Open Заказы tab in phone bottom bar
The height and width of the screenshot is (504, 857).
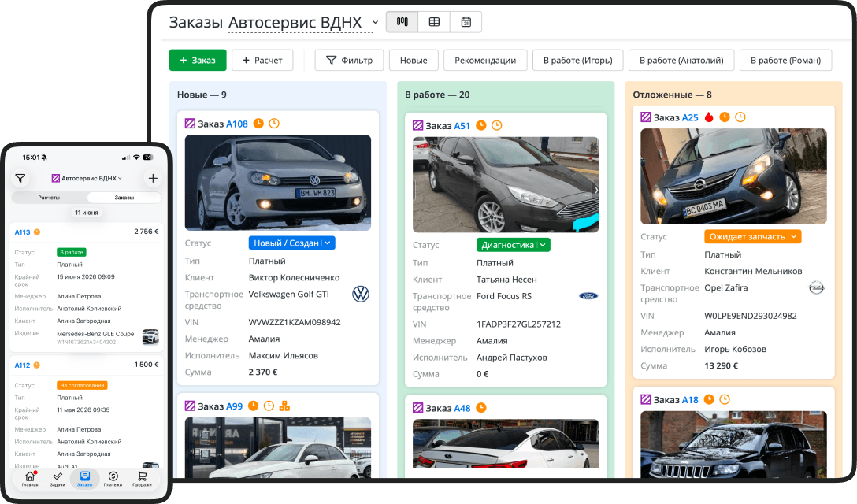coord(85,479)
